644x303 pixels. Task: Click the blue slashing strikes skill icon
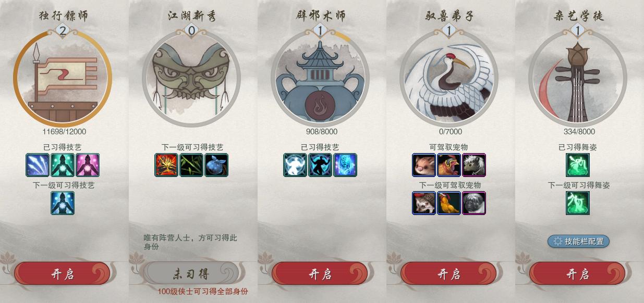tap(38, 165)
